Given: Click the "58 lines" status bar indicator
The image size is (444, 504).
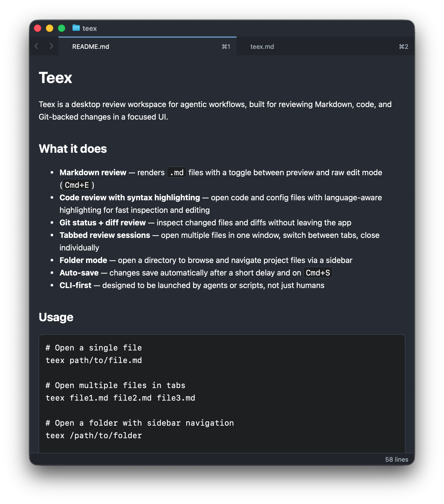Looking at the screenshot, I should tap(397, 460).
